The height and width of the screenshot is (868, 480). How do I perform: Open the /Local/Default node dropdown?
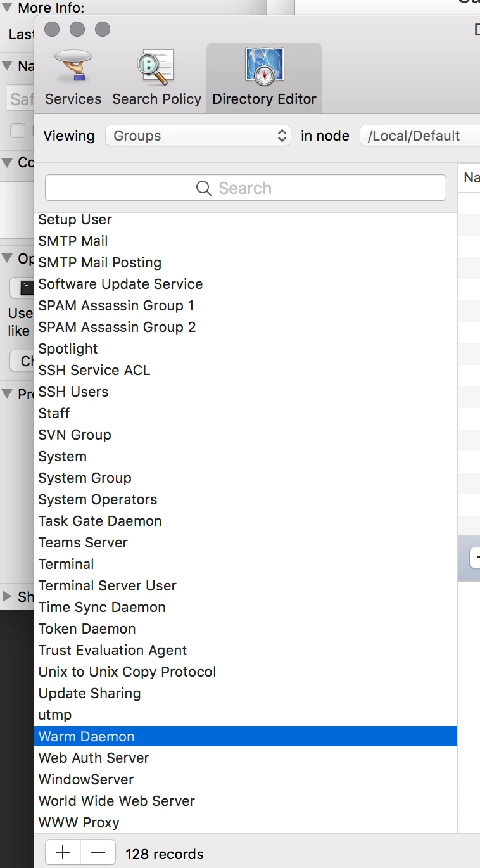pos(420,136)
